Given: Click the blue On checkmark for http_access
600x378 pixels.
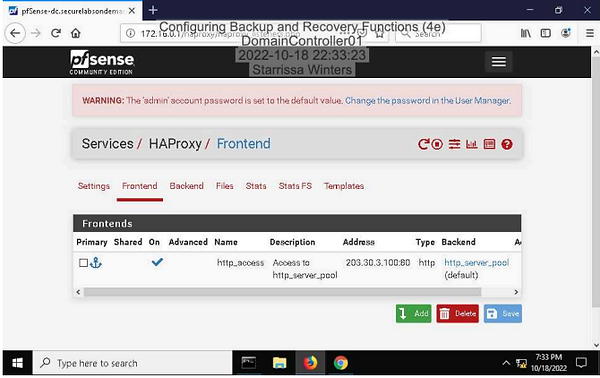Looking at the screenshot, I should click(x=157, y=262).
